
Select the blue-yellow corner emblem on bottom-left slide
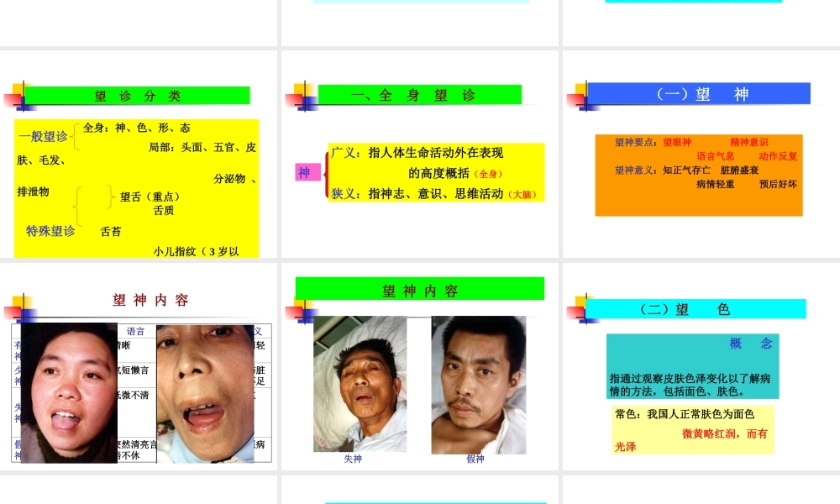pyautogui.click(x=23, y=307)
